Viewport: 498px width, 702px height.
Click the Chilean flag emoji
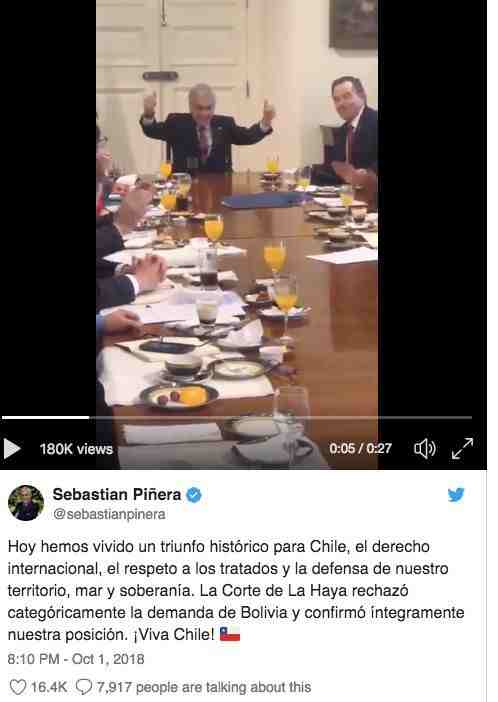[x=230, y=634]
